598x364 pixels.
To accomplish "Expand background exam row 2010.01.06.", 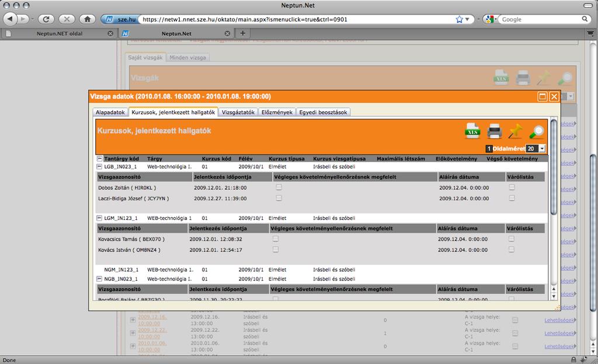I will tap(133, 346).
